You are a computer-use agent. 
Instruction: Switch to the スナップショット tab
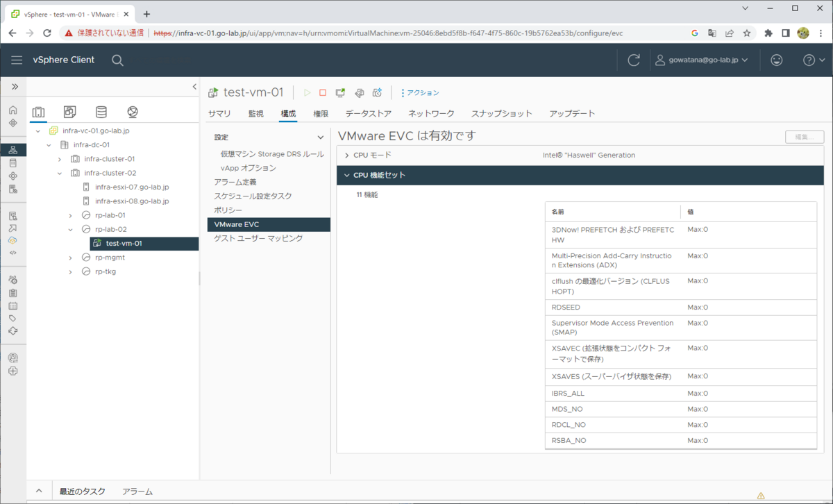(x=502, y=113)
